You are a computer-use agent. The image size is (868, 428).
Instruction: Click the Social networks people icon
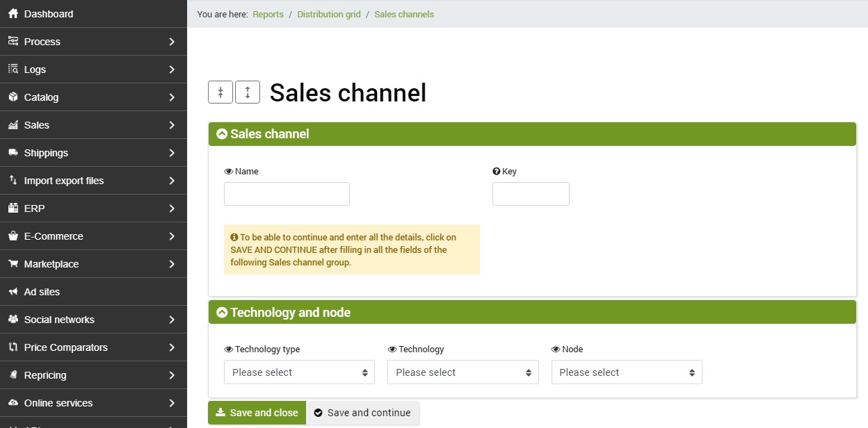[13, 320]
